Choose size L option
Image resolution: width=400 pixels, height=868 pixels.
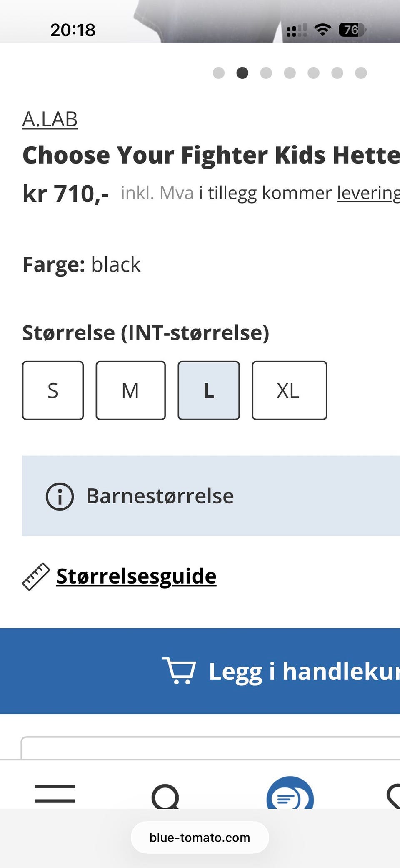coord(209,390)
